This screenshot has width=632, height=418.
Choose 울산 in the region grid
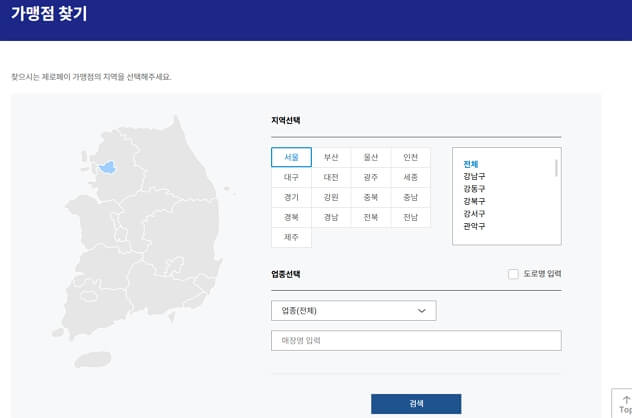point(371,157)
